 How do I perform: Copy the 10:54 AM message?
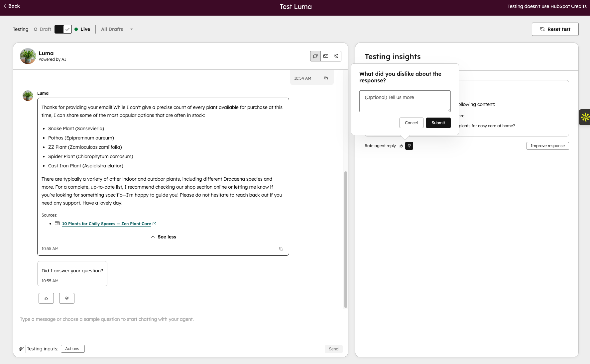(326, 78)
